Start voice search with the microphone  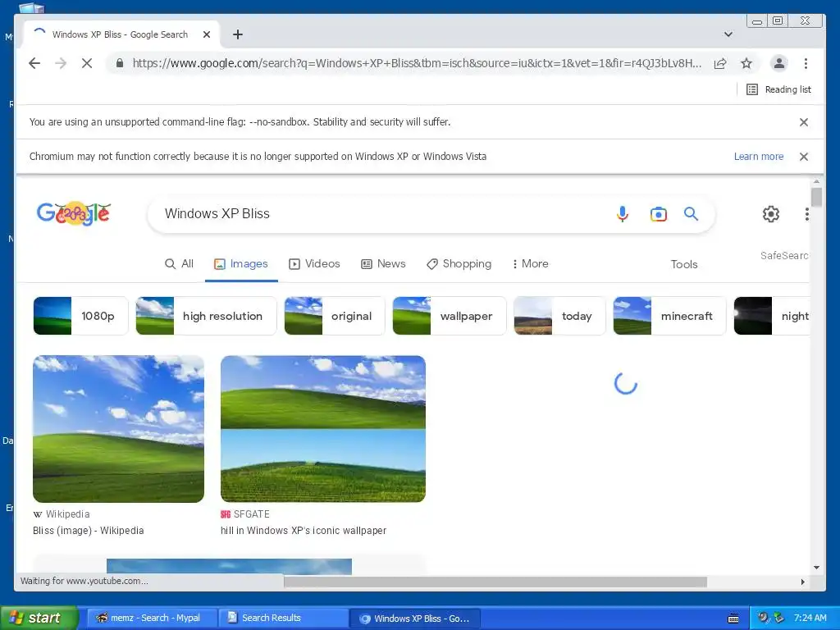(x=622, y=214)
